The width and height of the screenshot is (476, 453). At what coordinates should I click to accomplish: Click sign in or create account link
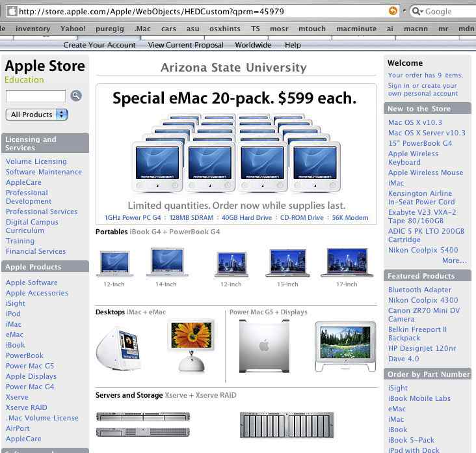[423, 89]
